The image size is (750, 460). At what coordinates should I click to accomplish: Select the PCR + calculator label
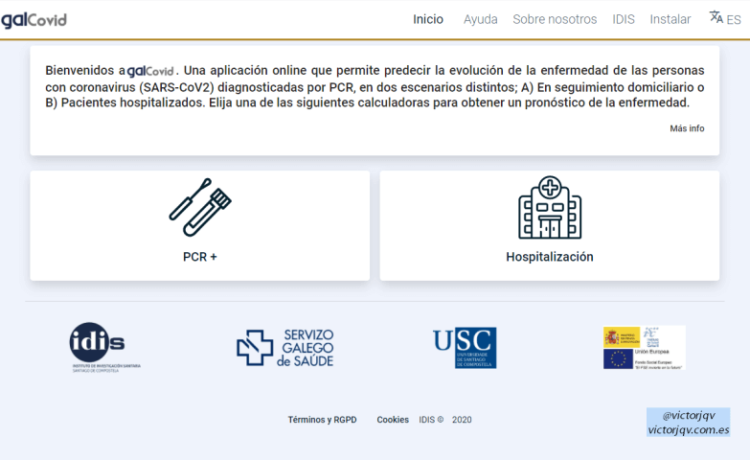200,257
